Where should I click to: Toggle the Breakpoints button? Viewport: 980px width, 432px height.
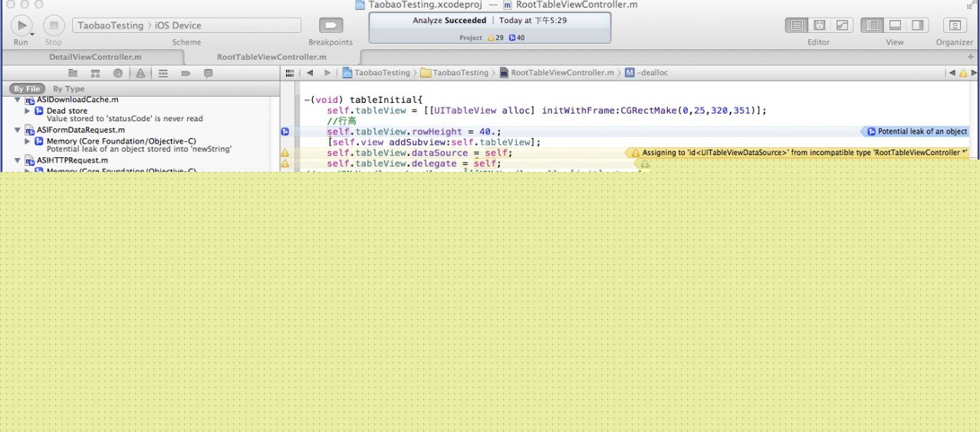(x=331, y=25)
